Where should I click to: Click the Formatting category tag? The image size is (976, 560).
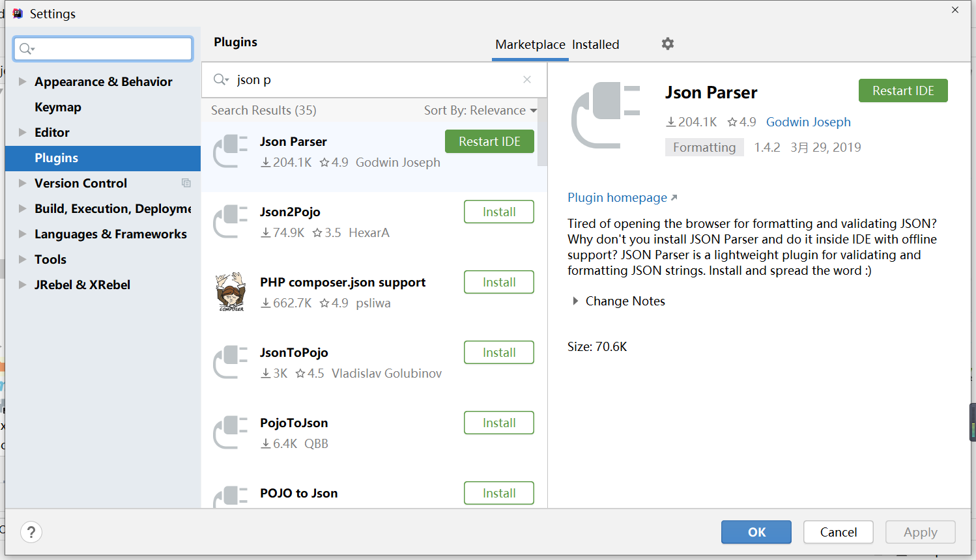pyautogui.click(x=704, y=147)
